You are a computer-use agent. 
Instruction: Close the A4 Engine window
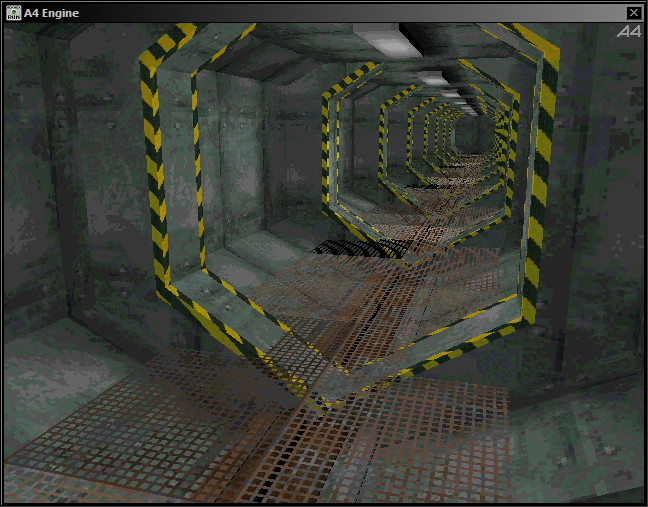click(x=633, y=12)
